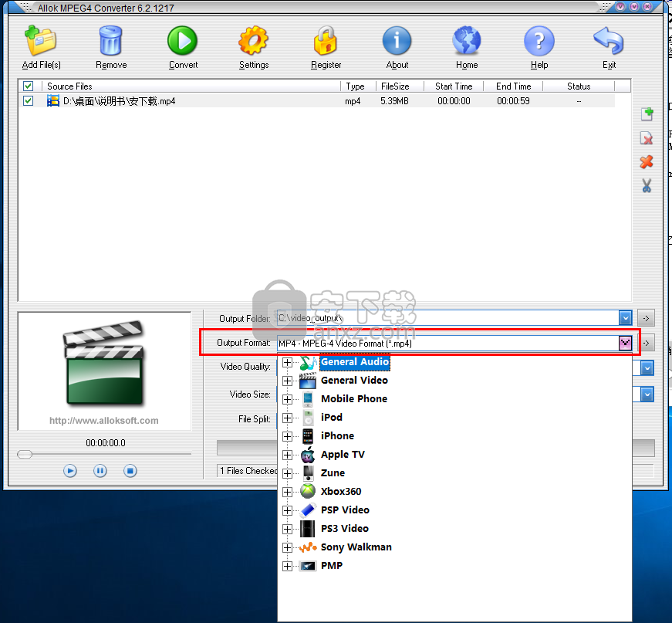Image resolution: width=672 pixels, height=623 pixels.
Task: Expand the General Video tree node
Action: coord(288,381)
